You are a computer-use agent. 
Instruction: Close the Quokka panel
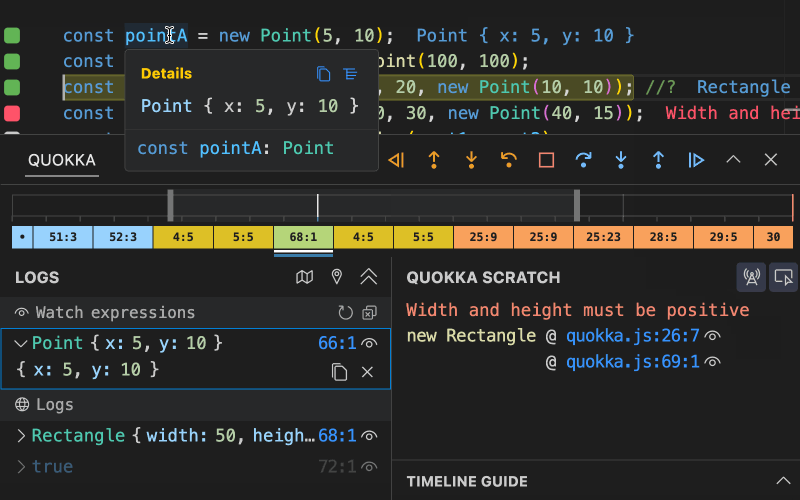point(771,160)
